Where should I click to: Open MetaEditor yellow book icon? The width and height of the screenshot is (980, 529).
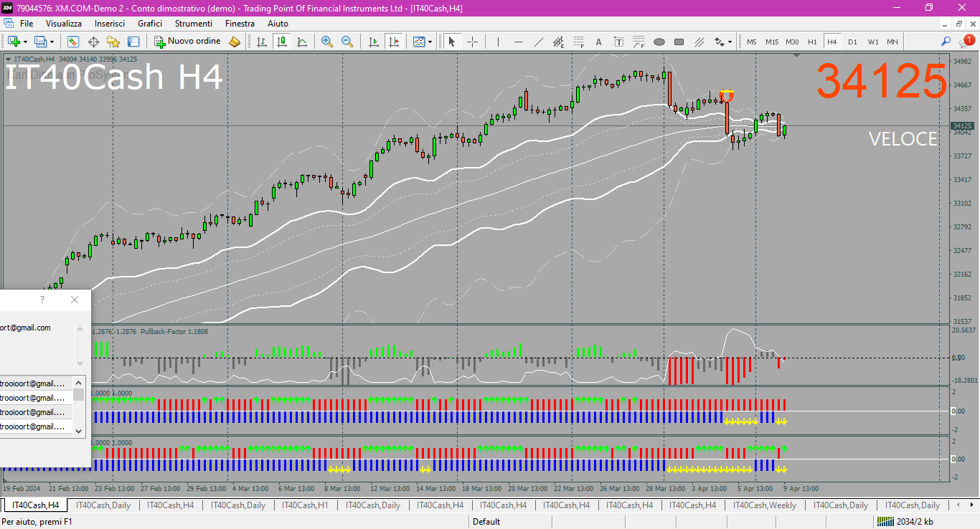pyautogui.click(x=235, y=42)
